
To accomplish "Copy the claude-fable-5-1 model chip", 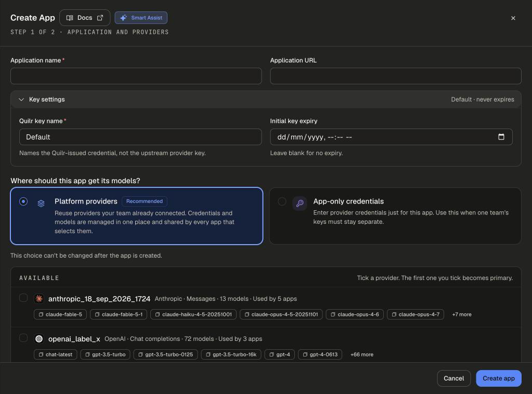I will click(119, 314).
